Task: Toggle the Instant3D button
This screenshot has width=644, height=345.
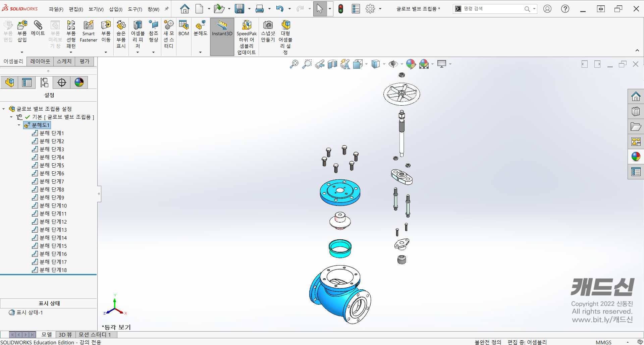Action: point(222,37)
